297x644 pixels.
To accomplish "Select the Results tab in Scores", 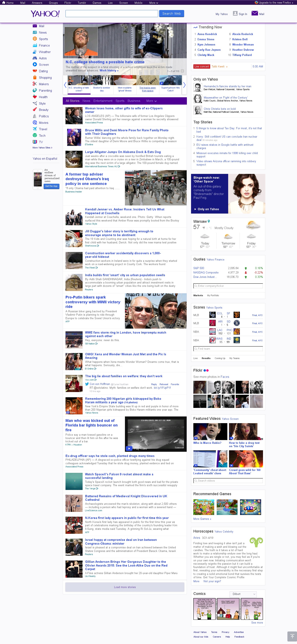I will (x=206, y=358).
